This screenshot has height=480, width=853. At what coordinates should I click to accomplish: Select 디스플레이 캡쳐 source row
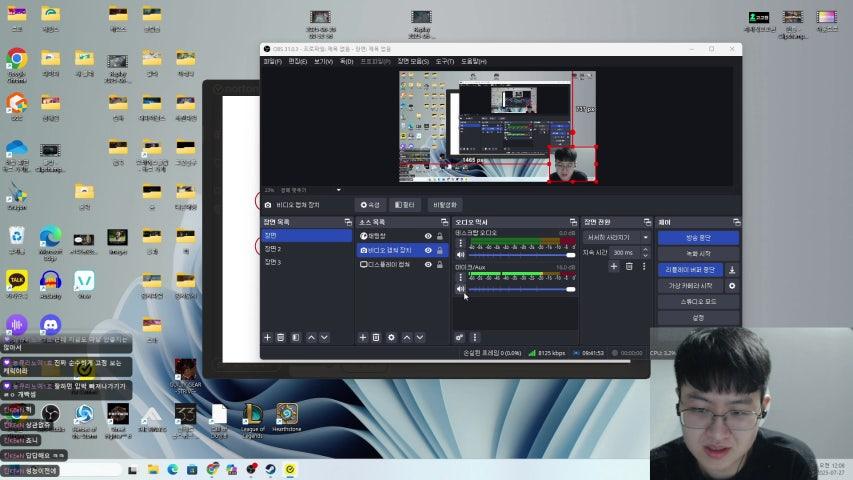(x=403, y=264)
